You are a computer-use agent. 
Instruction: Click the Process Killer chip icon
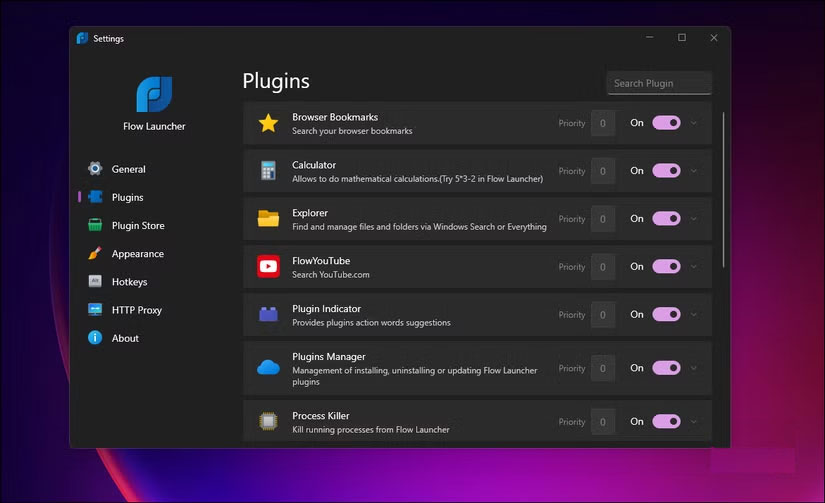pos(268,421)
